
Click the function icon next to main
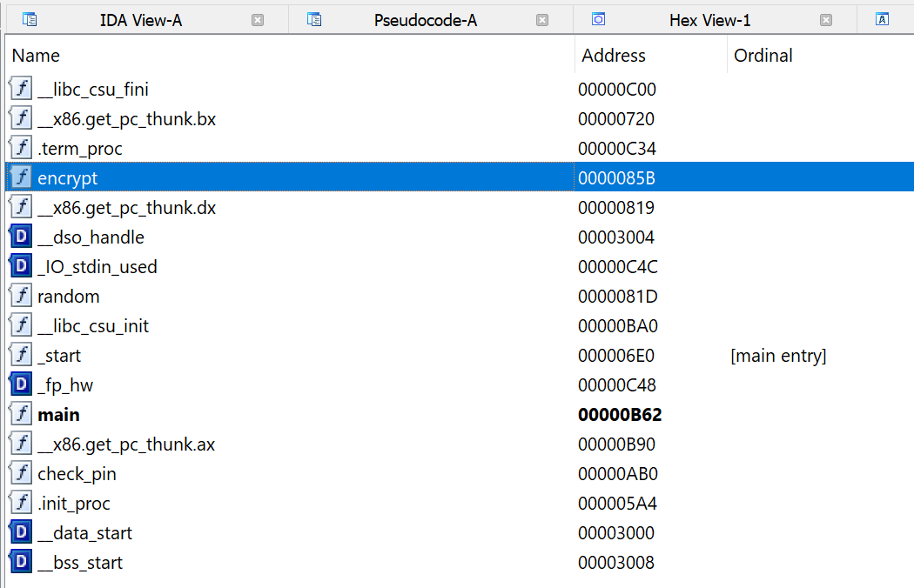pyautogui.click(x=20, y=415)
